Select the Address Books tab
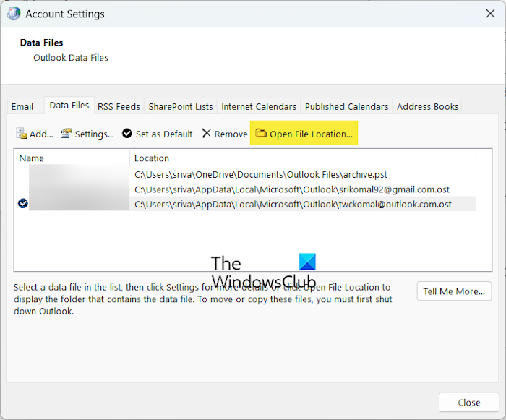This screenshot has height=420, width=506. coord(427,106)
